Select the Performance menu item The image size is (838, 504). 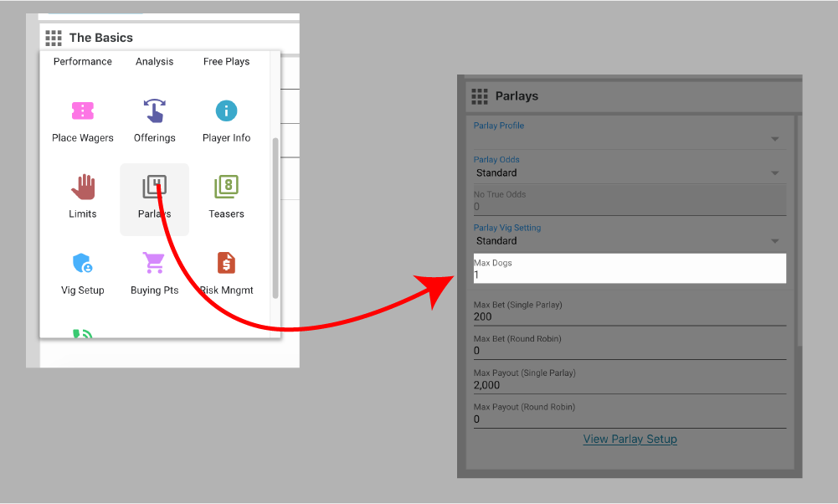pyautogui.click(x=83, y=62)
